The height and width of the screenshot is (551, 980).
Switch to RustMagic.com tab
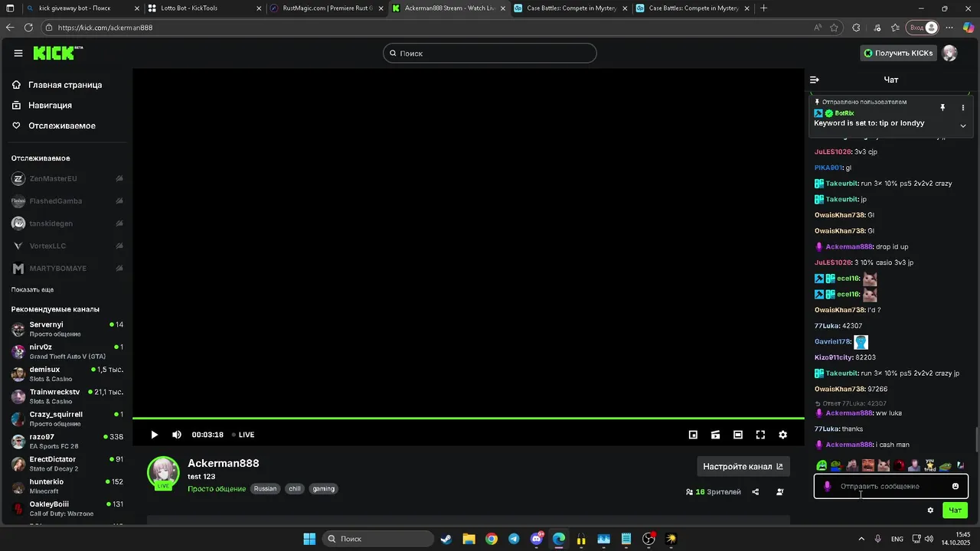[x=327, y=8]
